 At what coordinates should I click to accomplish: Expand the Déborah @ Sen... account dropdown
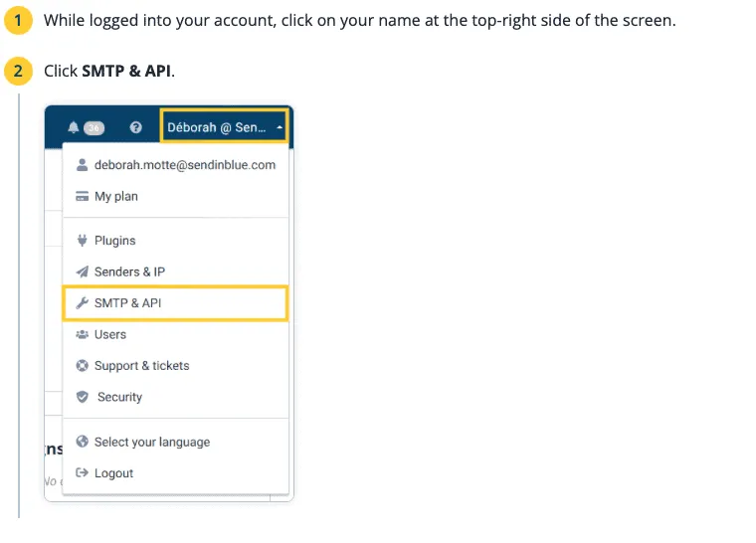point(224,127)
